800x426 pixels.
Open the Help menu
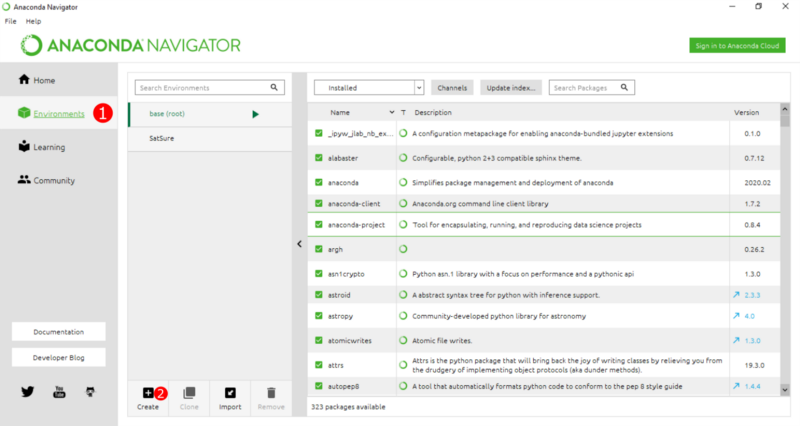(x=34, y=21)
